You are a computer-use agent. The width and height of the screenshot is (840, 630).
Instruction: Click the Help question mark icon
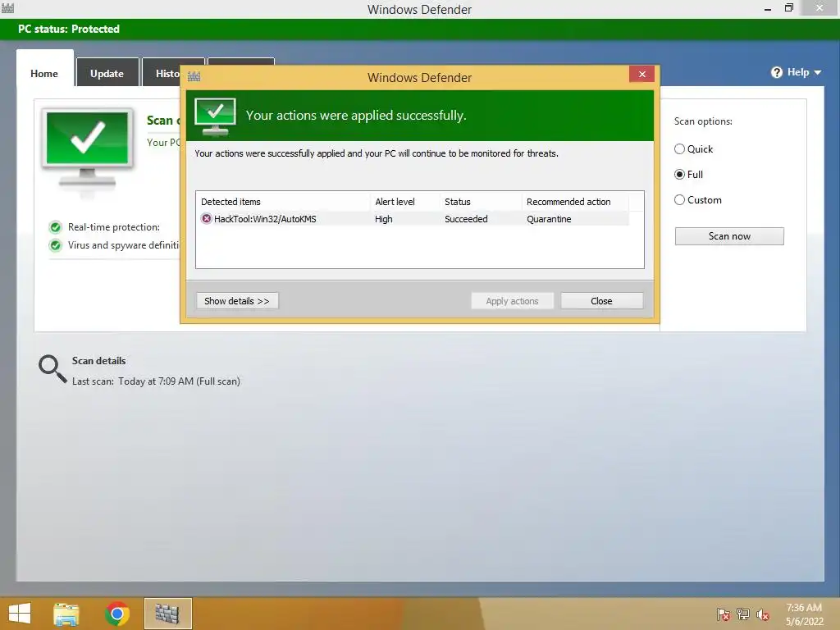pyautogui.click(x=776, y=72)
